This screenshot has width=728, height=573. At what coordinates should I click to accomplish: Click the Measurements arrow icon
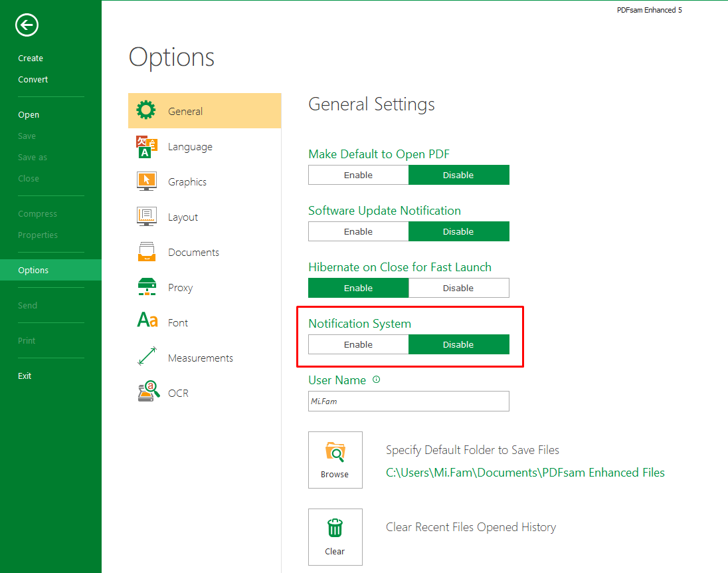tap(147, 356)
